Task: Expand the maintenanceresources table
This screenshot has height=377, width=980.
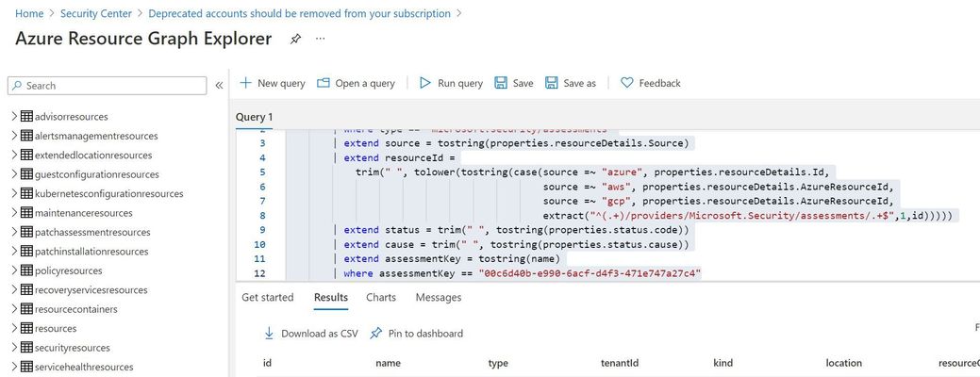Action: 14,213
